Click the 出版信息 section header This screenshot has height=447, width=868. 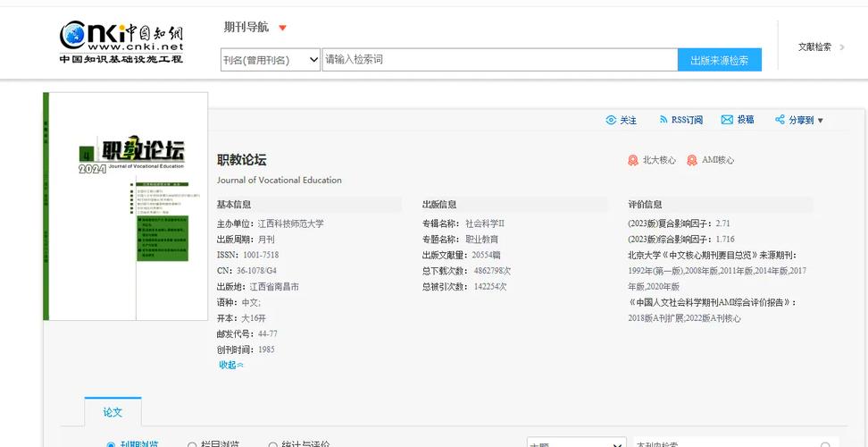[x=439, y=205]
